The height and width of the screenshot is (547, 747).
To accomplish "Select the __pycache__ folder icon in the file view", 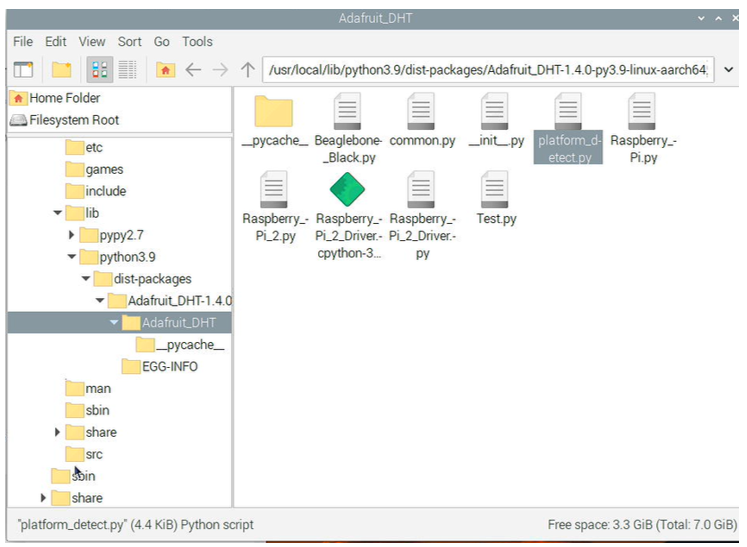I will [x=273, y=111].
